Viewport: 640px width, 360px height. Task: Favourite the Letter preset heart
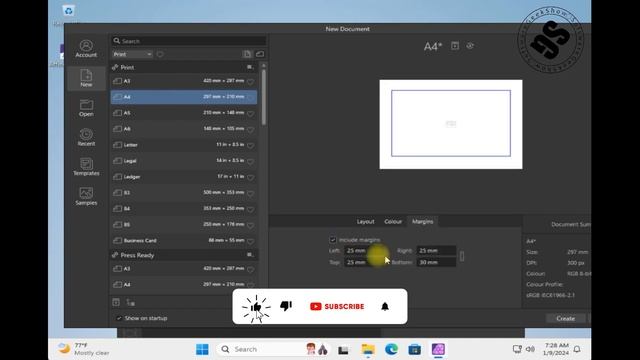[x=251, y=145]
